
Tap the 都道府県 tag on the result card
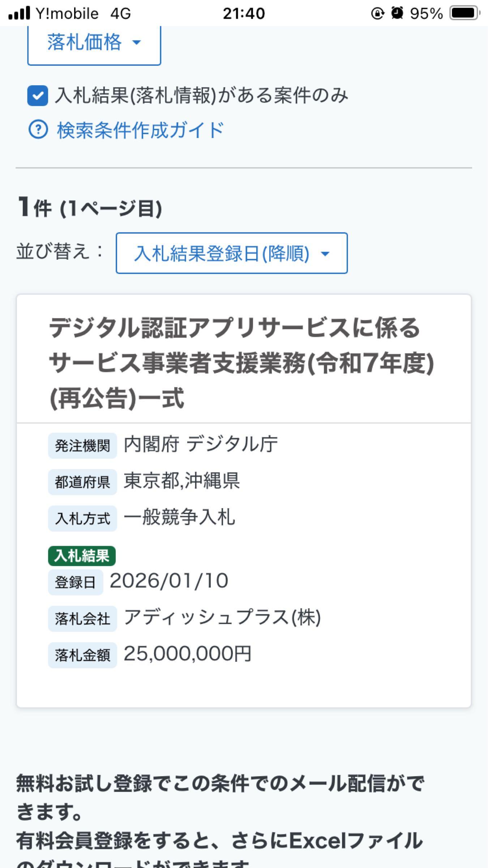tap(82, 481)
